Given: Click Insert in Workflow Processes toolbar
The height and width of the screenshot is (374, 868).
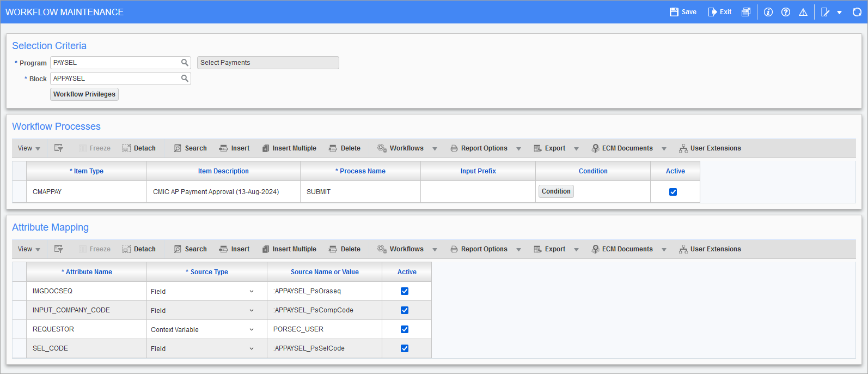Looking at the screenshot, I should (x=234, y=148).
